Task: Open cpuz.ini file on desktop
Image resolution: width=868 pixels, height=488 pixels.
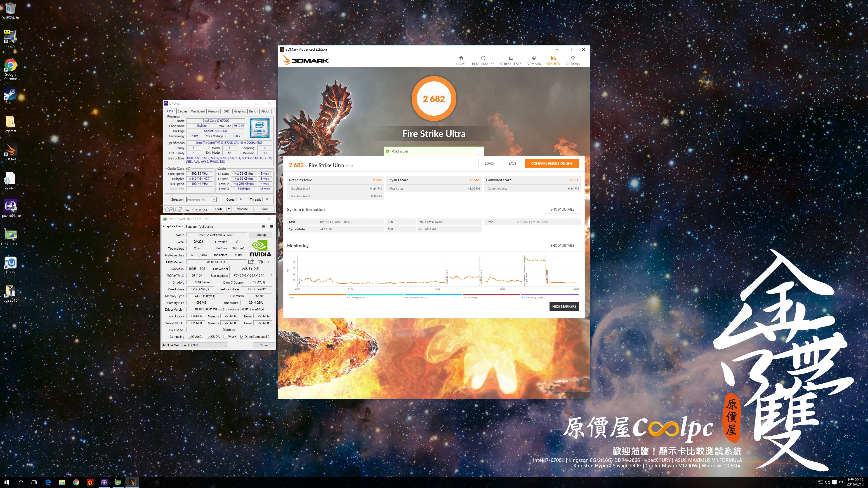Action: [10, 181]
